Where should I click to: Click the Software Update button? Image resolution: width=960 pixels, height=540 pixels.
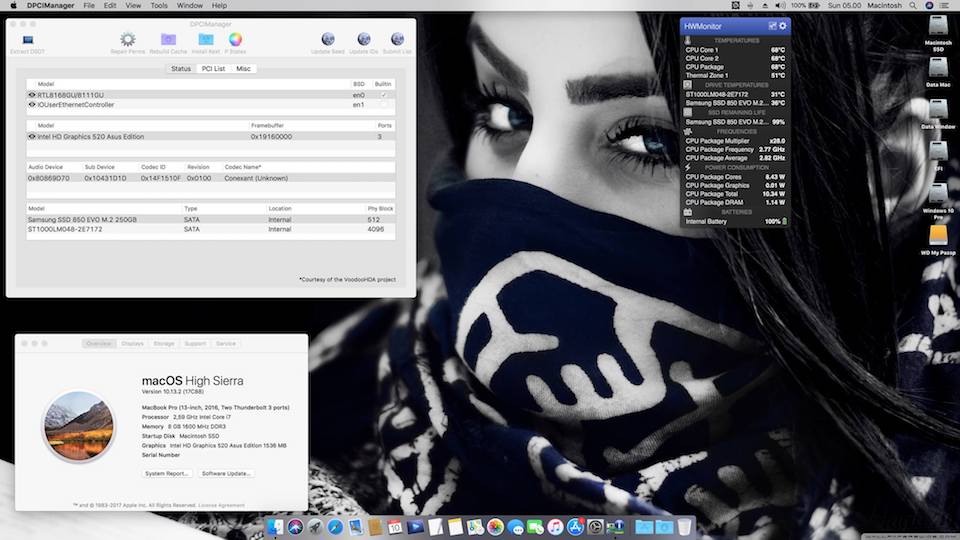[x=226, y=473]
